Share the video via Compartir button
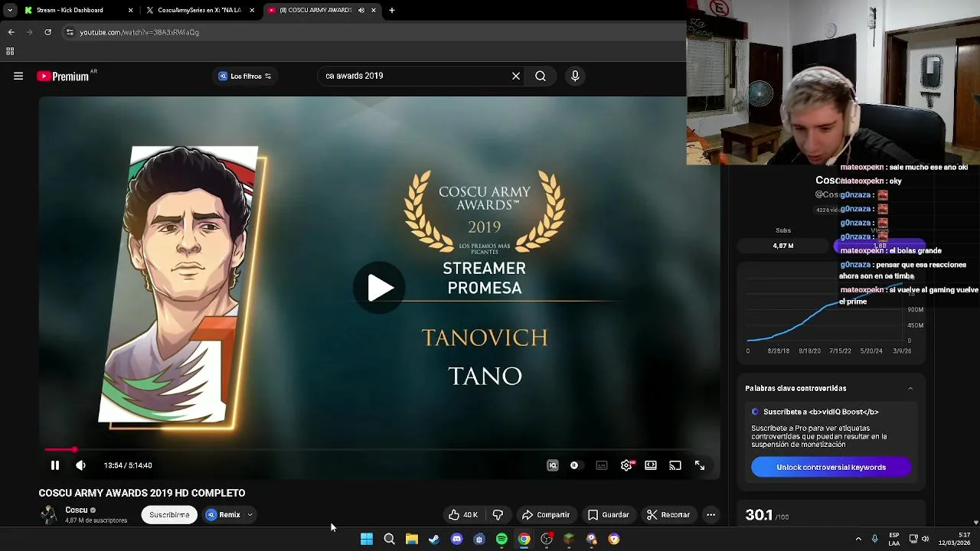Viewport: 980px width, 551px height. click(546, 515)
